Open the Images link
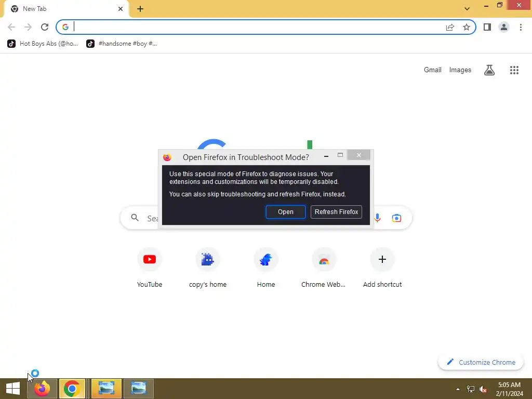The height and width of the screenshot is (399, 532). point(460,70)
